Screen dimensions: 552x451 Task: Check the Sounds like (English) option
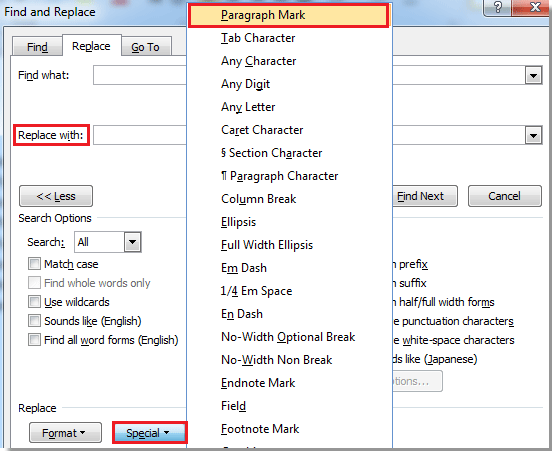[34, 321]
